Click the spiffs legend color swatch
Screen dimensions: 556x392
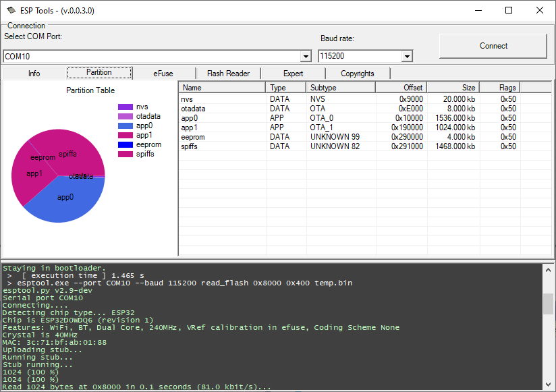[126, 154]
